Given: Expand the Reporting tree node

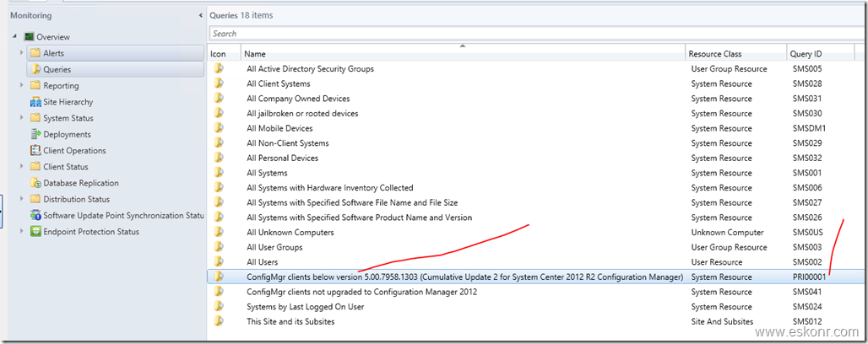Looking at the screenshot, I should click(x=22, y=86).
